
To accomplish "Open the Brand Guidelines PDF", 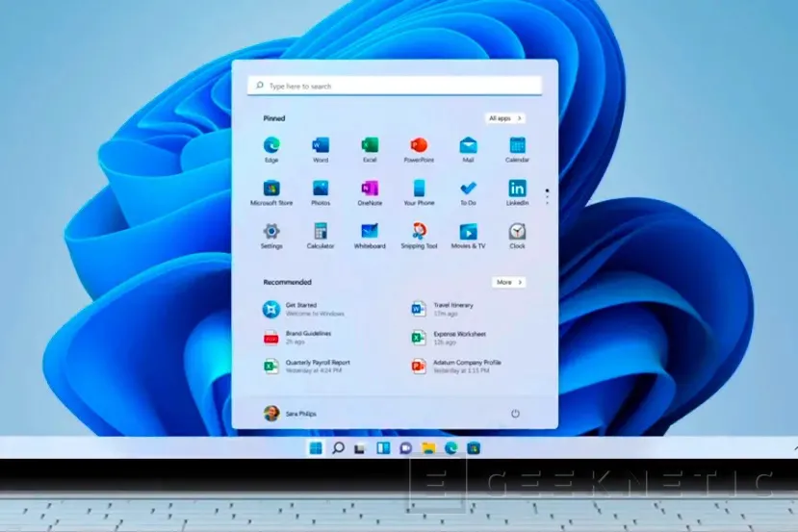I will pos(297,338).
